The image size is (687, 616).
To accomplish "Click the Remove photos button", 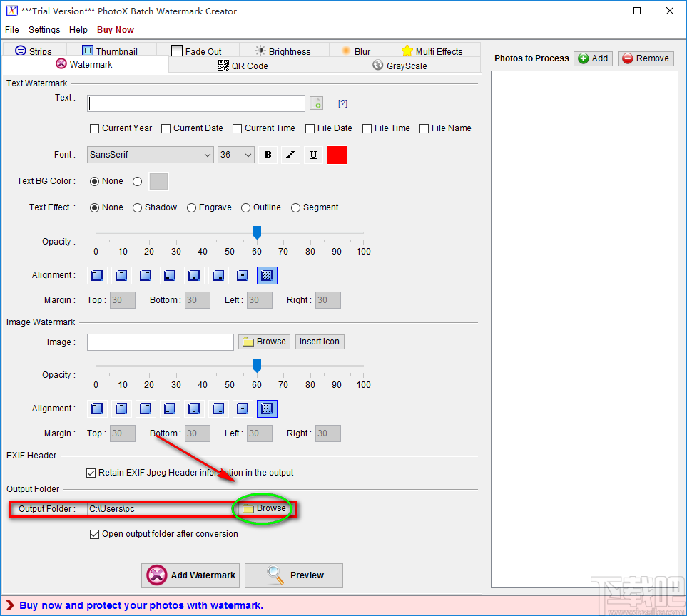I will coord(646,58).
